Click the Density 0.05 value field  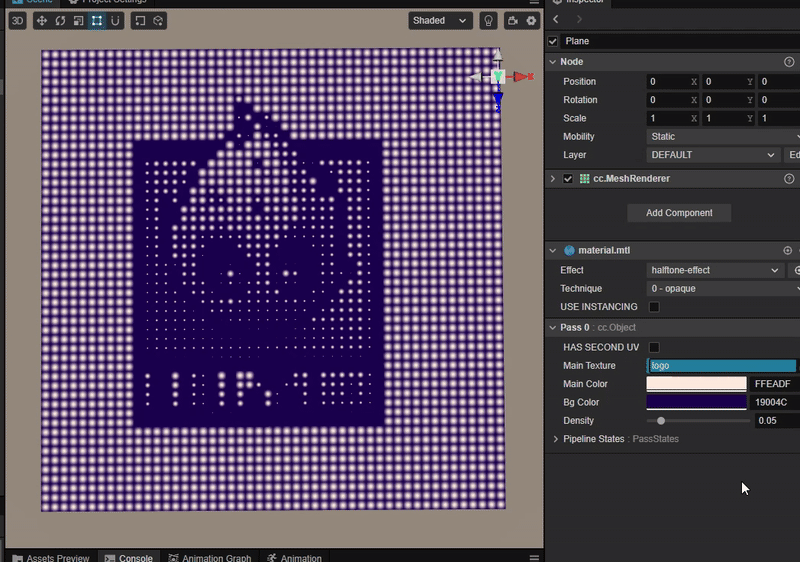point(777,421)
